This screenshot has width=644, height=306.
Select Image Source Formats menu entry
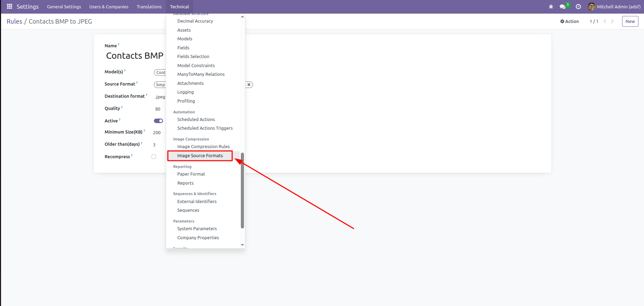click(200, 155)
